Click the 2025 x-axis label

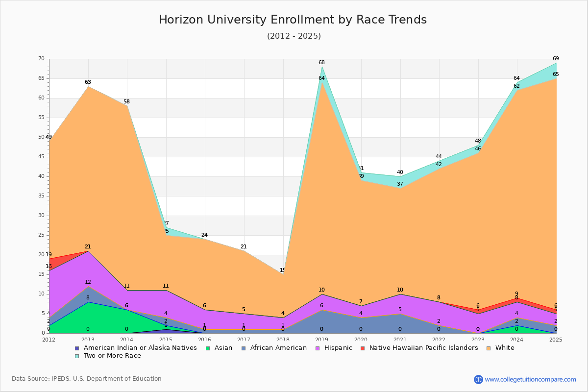(x=556, y=340)
